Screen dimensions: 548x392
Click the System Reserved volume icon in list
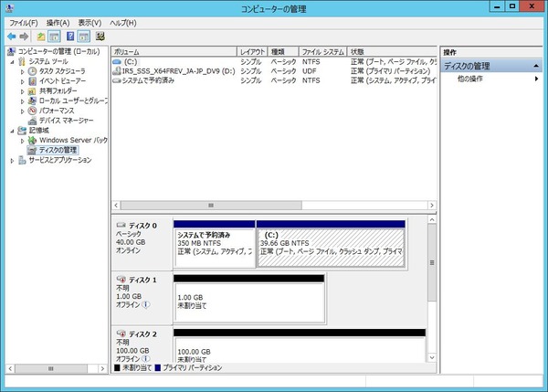coord(117,80)
